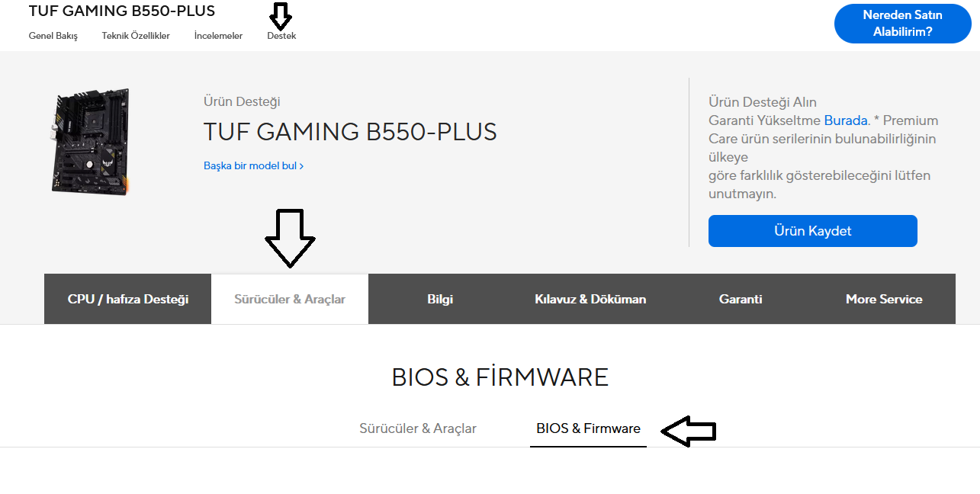
Task: Open the İncelemeler tab
Action: tap(218, 36)
